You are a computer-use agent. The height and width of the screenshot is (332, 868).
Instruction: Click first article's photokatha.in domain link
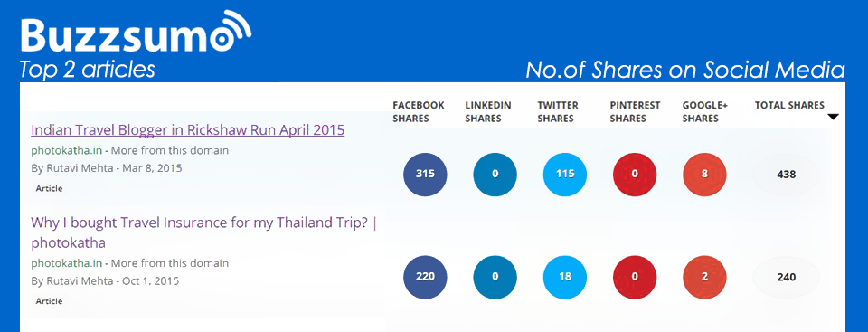click(x=66, y=150)
